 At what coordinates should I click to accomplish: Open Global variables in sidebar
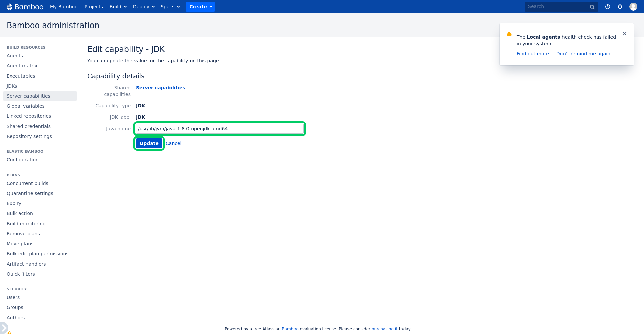(25, 106)
